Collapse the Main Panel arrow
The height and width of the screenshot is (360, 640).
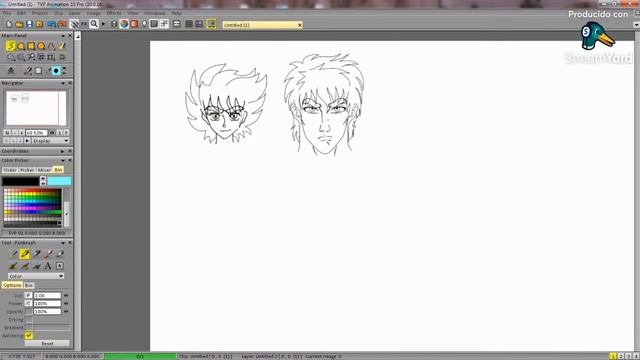click(63, 36)
